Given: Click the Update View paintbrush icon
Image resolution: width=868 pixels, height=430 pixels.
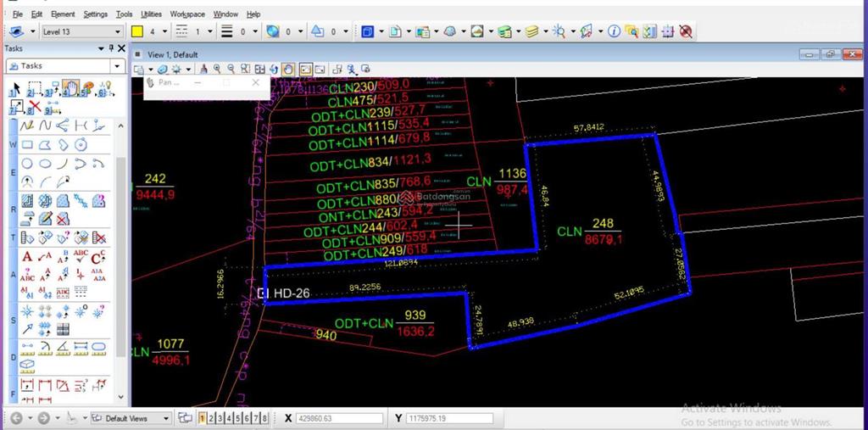Looking at the screenshot, I should (x=203, y=69).
